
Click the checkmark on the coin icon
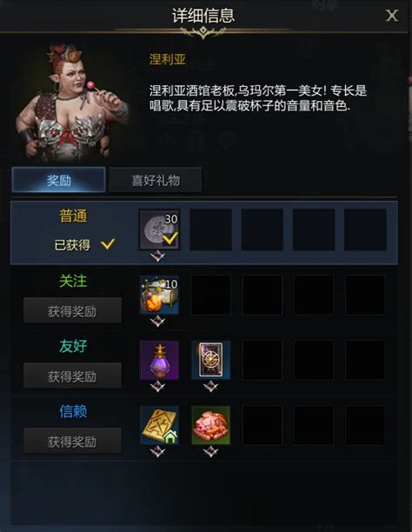coord(170,238)
